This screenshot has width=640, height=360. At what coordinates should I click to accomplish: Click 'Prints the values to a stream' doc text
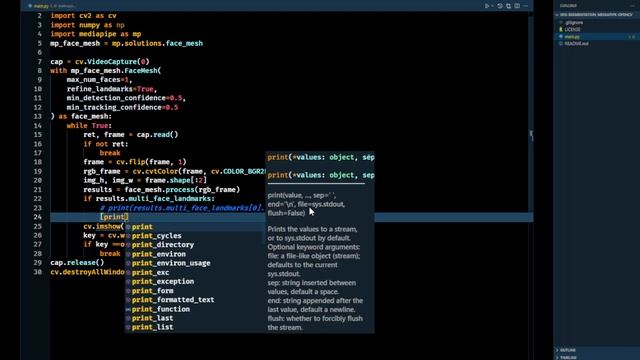(312, 229)
